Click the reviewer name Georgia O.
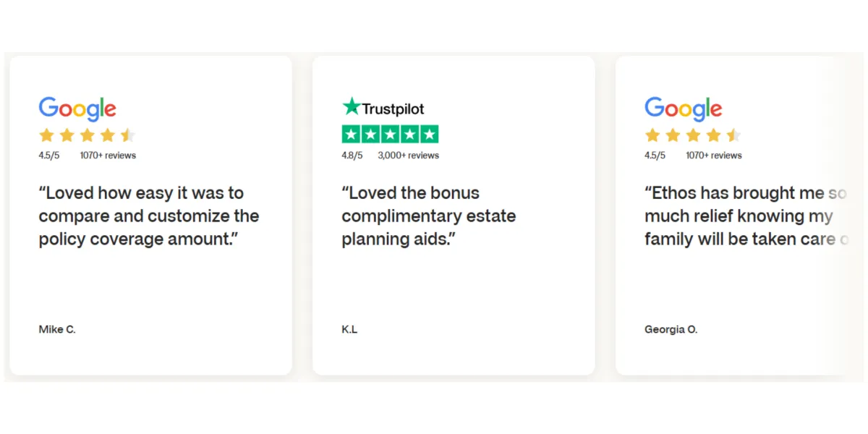The width and height of the screenshot is (868, 434). [671, 329]
